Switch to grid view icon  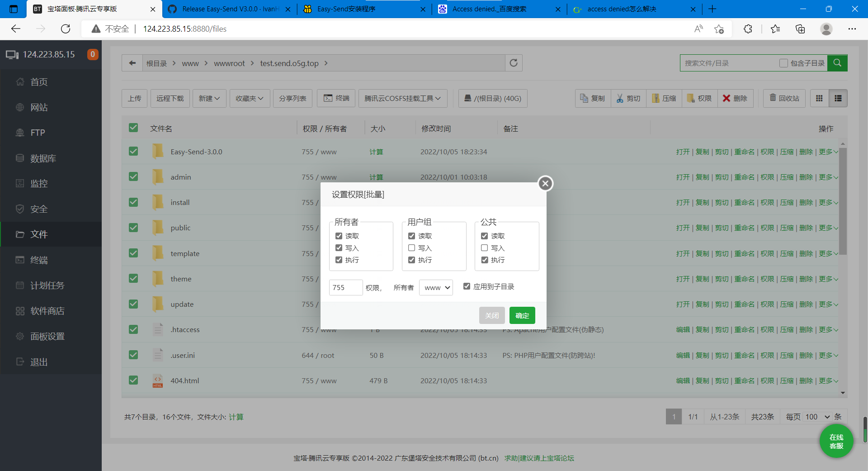(819, 98)
